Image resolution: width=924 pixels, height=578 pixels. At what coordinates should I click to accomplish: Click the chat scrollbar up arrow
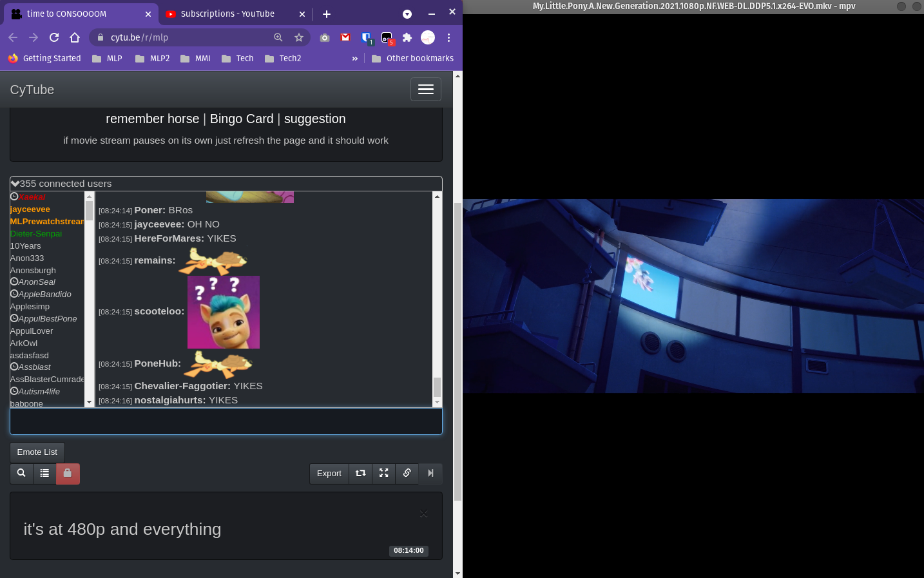[437, 196]
